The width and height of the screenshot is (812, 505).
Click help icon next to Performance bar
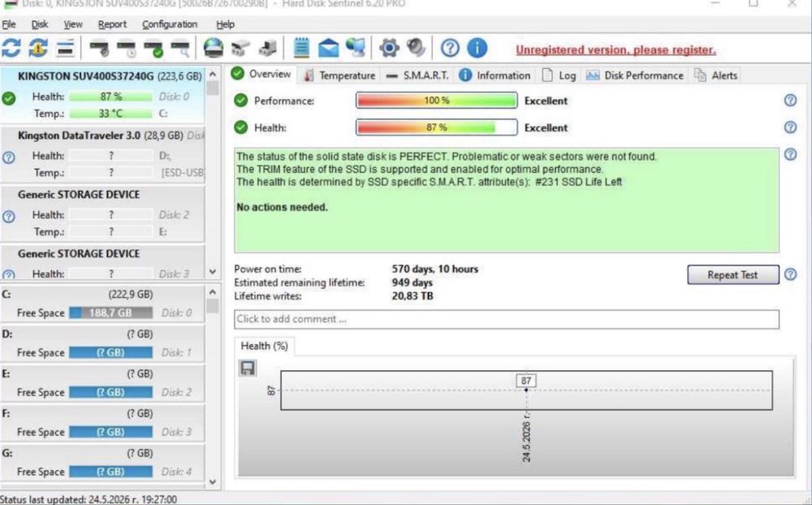coord(790,101)
